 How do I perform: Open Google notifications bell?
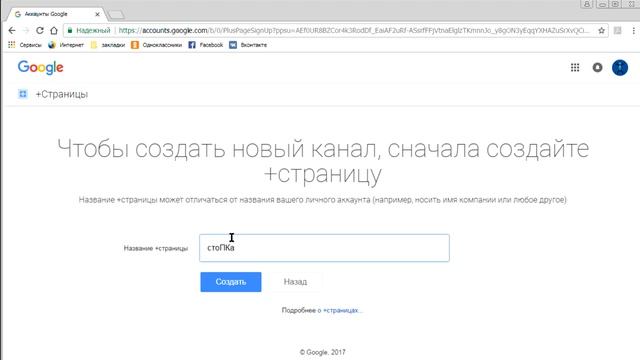[597, 68]
